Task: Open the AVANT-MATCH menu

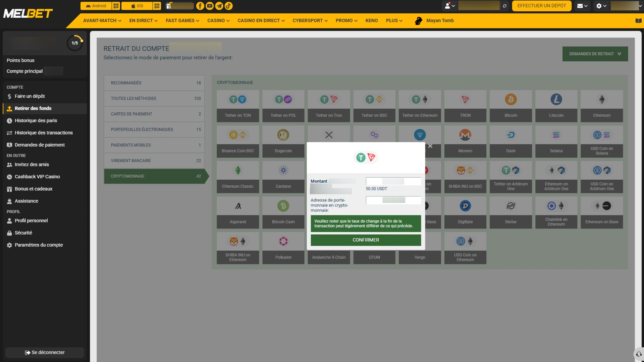Action: 102,20
